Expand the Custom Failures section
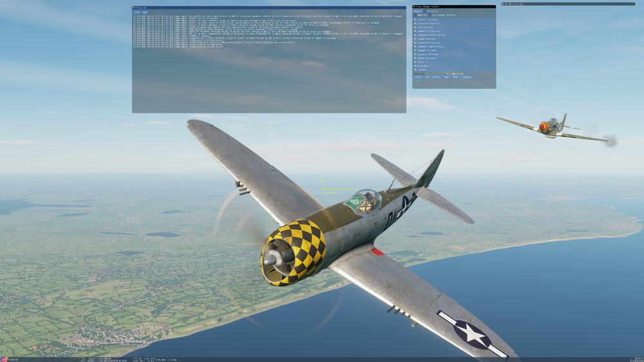This screenshot has width=644, height=362. tap(454, 59)
